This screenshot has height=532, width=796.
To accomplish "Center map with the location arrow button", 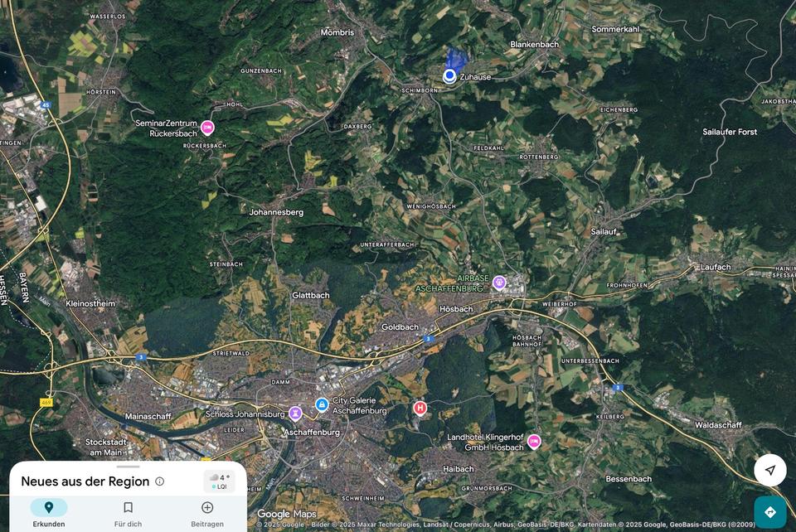I will pos(769,470).
